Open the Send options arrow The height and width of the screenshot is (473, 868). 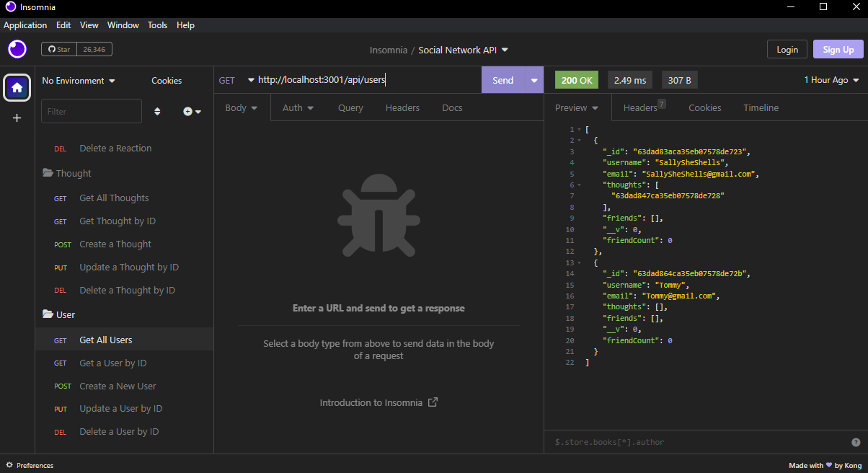pos(534,80)
